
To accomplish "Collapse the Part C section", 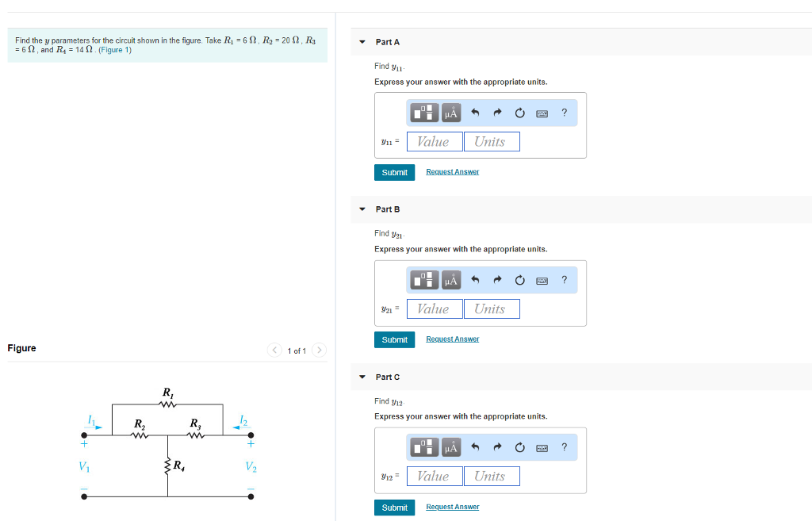I will (362, 377).
